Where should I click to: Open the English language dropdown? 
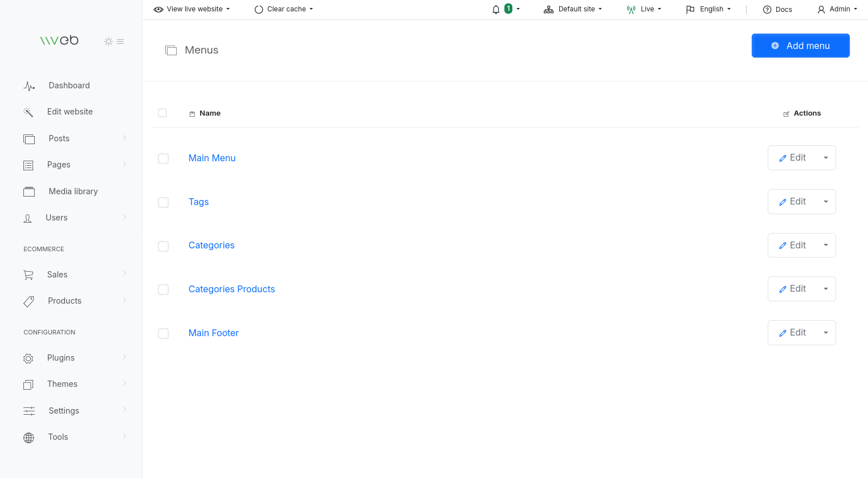click(708, 9)
